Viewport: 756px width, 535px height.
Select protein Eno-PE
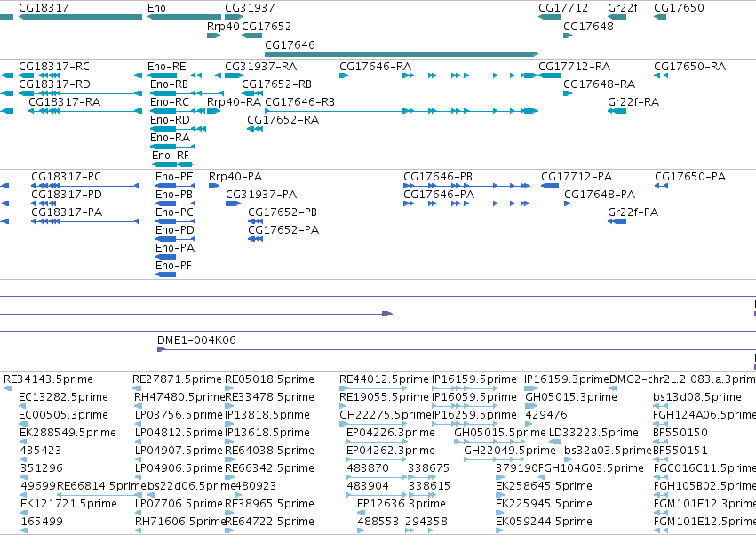(174, 177)
